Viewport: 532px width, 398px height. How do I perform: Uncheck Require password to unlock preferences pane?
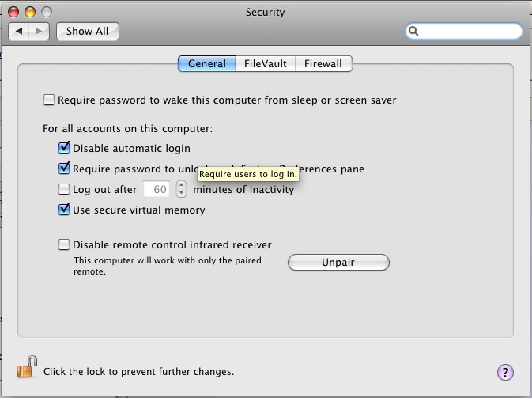64,168
